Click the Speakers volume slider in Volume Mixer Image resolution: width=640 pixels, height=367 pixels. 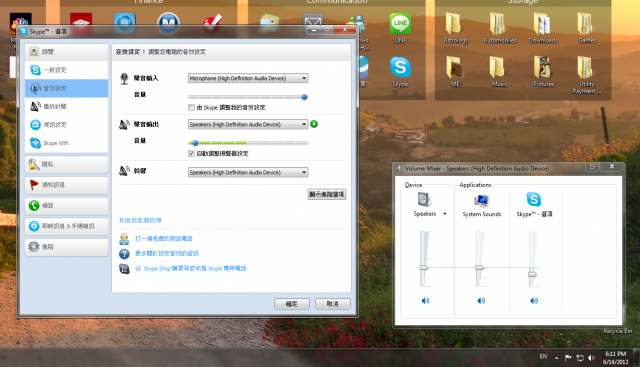point(424,267)
